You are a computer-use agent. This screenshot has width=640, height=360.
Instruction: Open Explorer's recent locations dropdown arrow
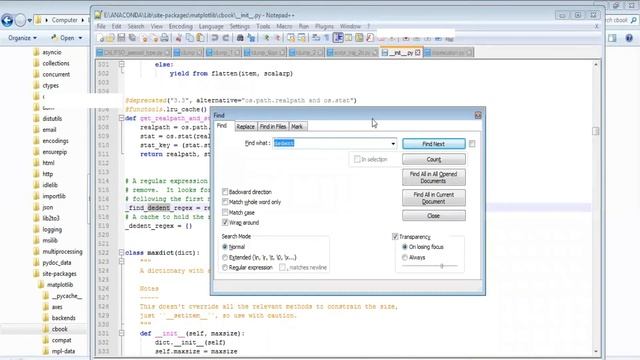(x=30, y=20)
